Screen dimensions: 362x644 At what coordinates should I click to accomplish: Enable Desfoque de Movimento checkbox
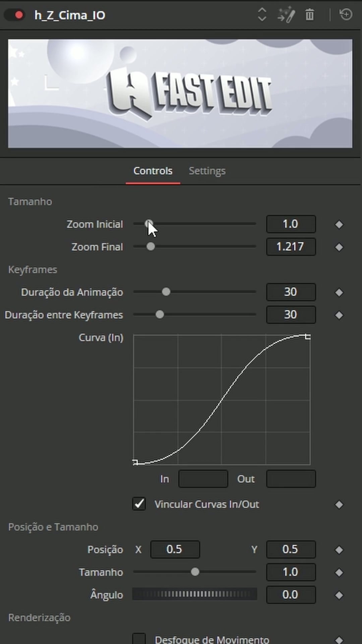click(x=139, y=639)
